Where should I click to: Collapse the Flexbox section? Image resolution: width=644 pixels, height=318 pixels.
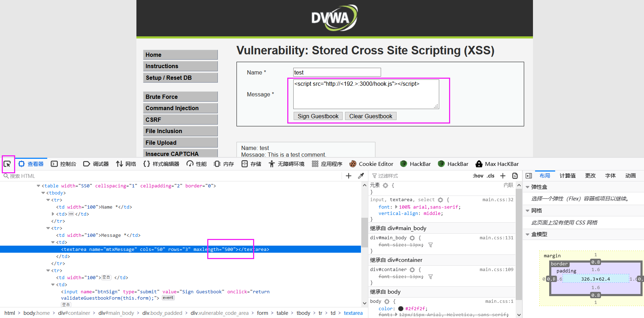(x=528, y=187)
